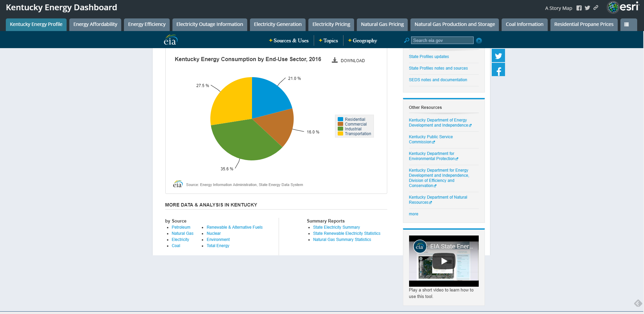The height and width of the screenshot is (314, 644).
Task: Open the Natural Gas Pricing tab
Action: [x=382, y=24]
